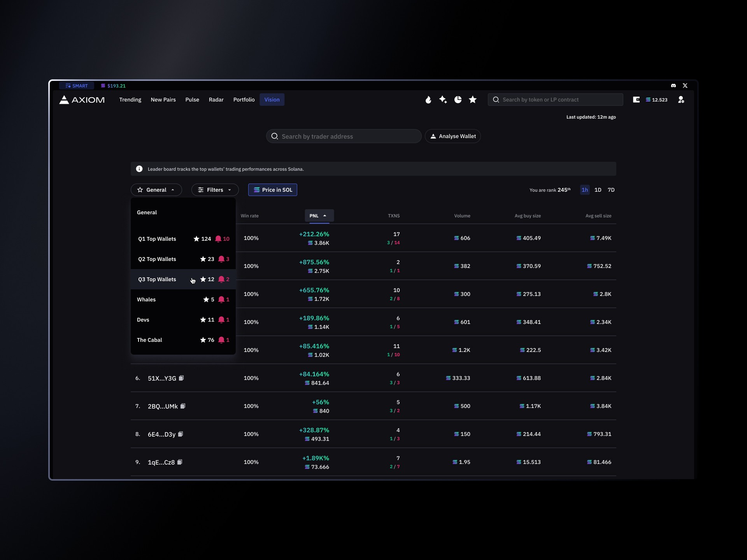Collapse the General category dropdown

156,190
